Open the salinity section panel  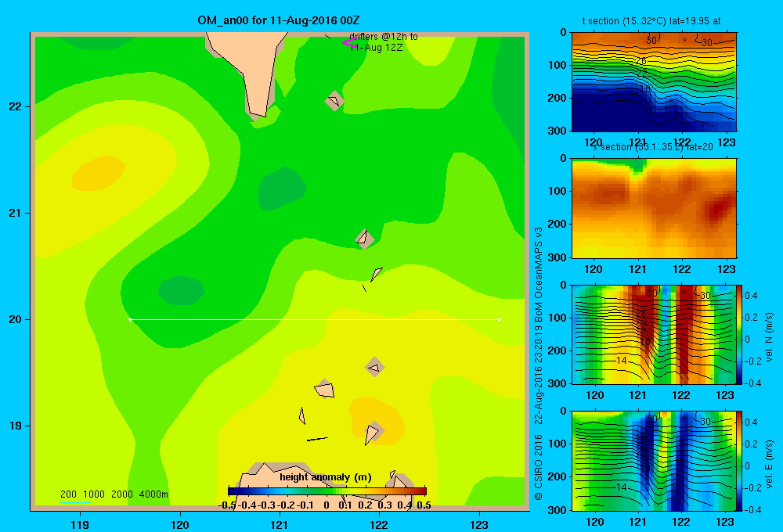point(654,208)
